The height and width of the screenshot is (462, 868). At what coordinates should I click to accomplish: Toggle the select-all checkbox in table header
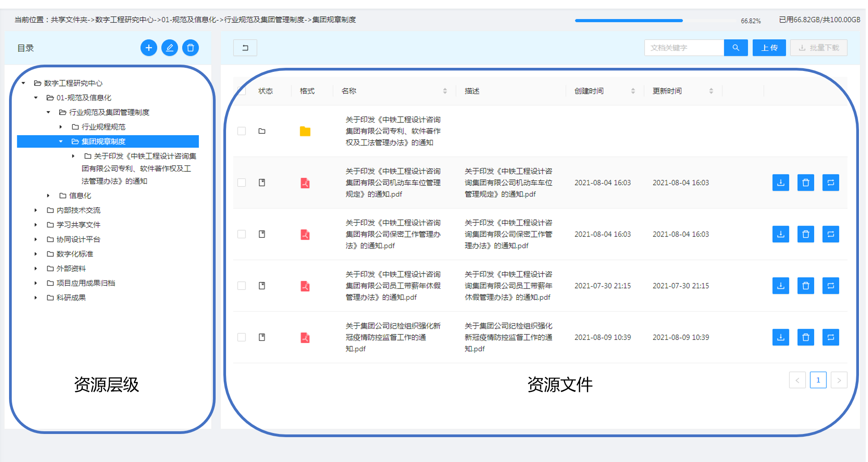241,91
